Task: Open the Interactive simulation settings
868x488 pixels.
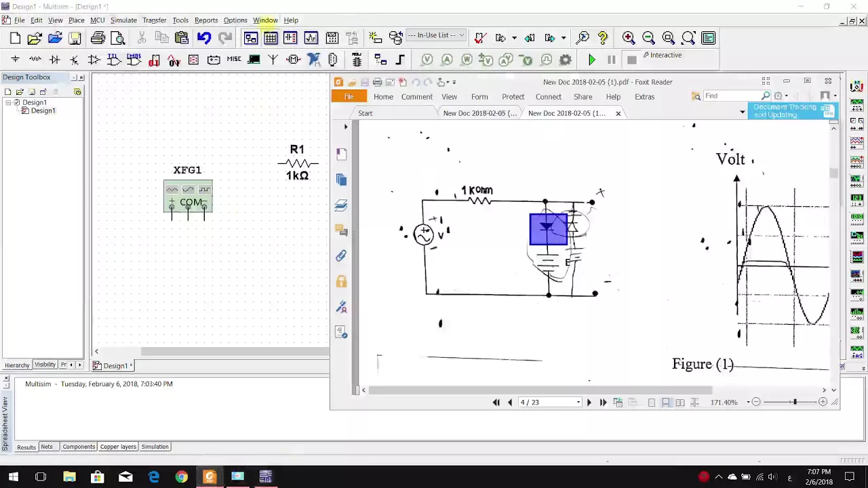Action: coord(663,55)
